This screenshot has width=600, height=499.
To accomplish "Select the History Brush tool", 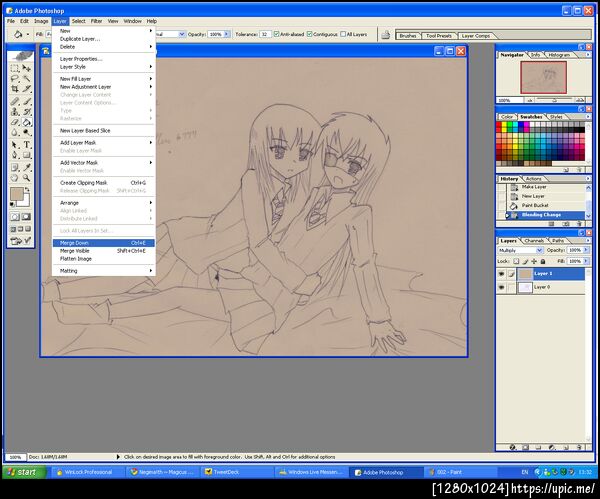I will (26, 112).
